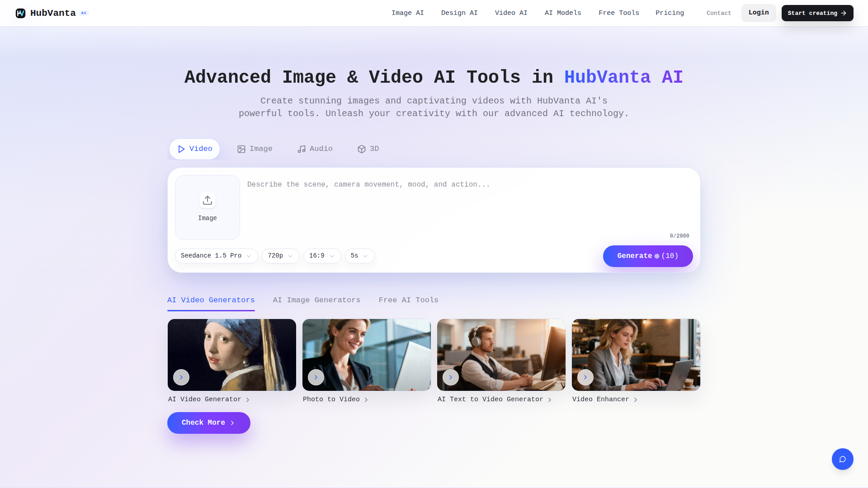868x488 pixels.
Task: Click play arrow on Photo to Video thumbnail
Action: [x=316, y=377]
